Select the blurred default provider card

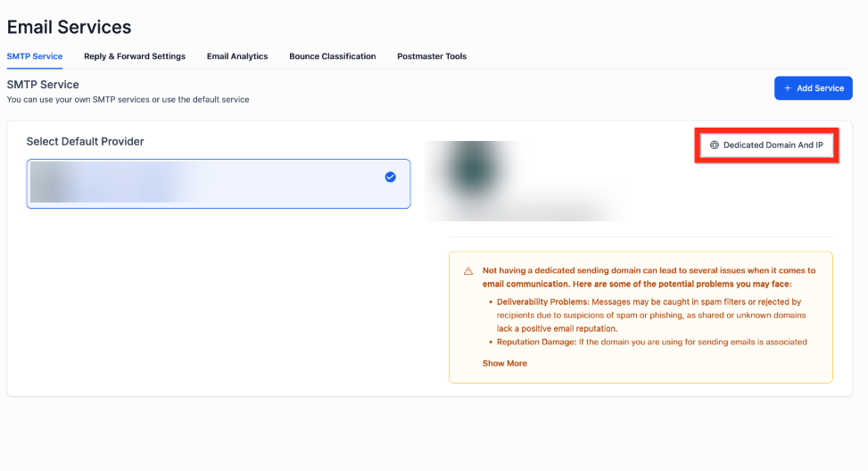click(218, 184)
